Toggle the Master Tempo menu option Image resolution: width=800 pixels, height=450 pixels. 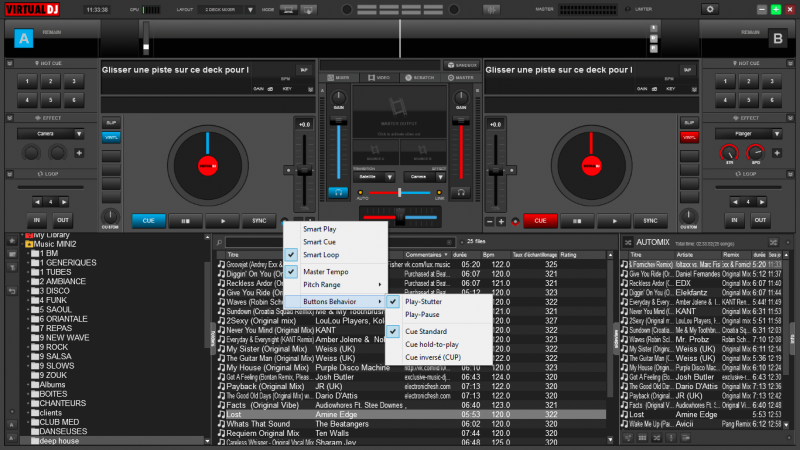(326, 272)
